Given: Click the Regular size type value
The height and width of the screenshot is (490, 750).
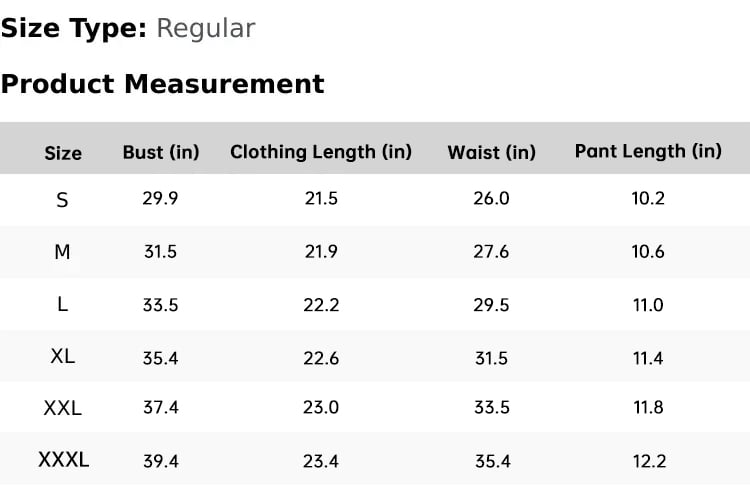Looking at the screenshot, I should tap(205, 29).
